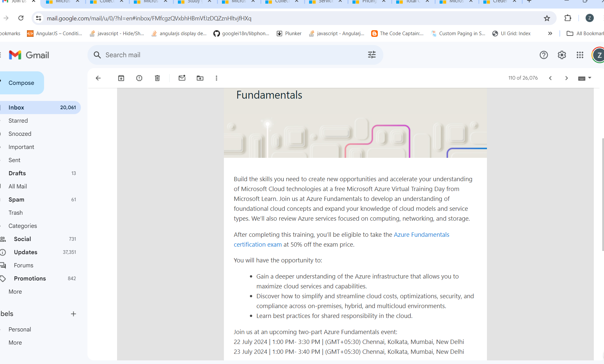Open All Bookmarks folder
The height and width of the screenshot is (364, 604).
coord(585,33)
